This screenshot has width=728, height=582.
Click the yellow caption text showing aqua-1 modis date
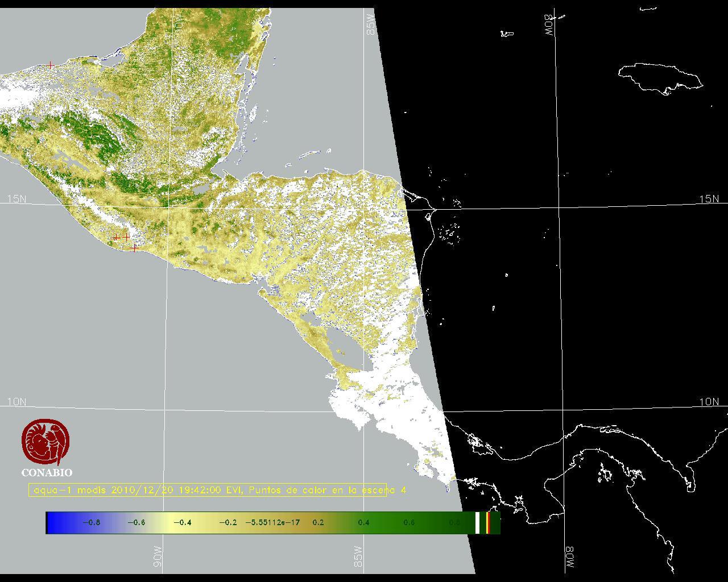pyautogui.click(x=220, y=490)
